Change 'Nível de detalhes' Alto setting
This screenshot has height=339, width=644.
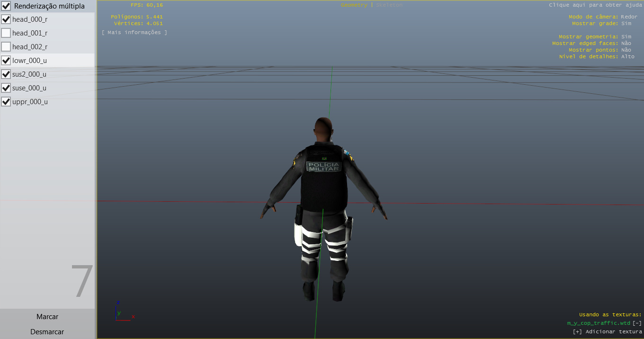pos(627,57)
